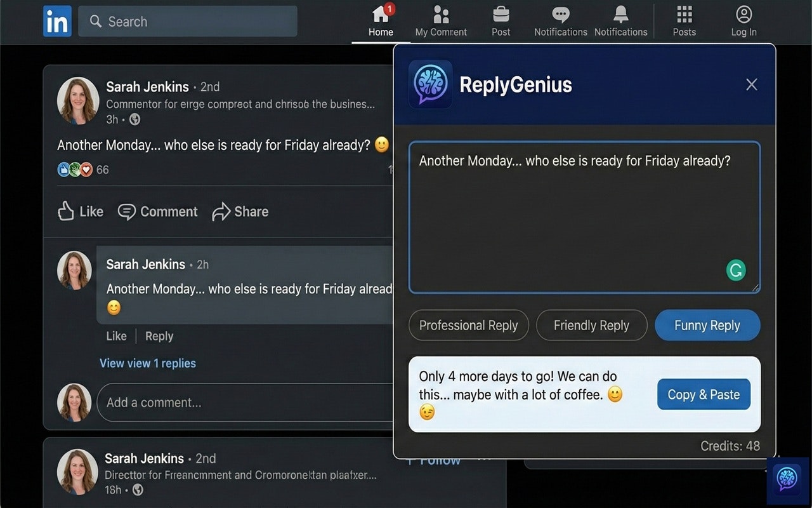Click Reply under Sarah's comment

159,336
